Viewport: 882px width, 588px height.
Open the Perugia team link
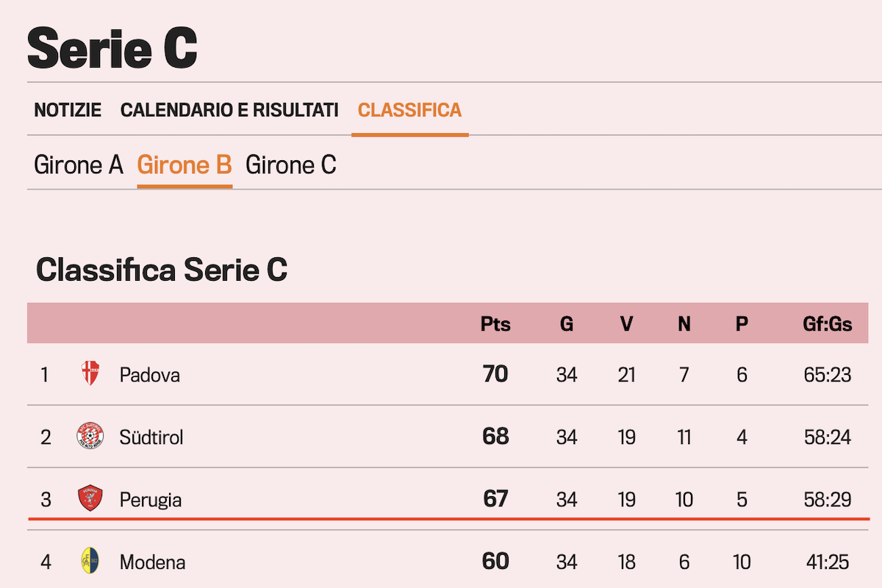point(151,500)
